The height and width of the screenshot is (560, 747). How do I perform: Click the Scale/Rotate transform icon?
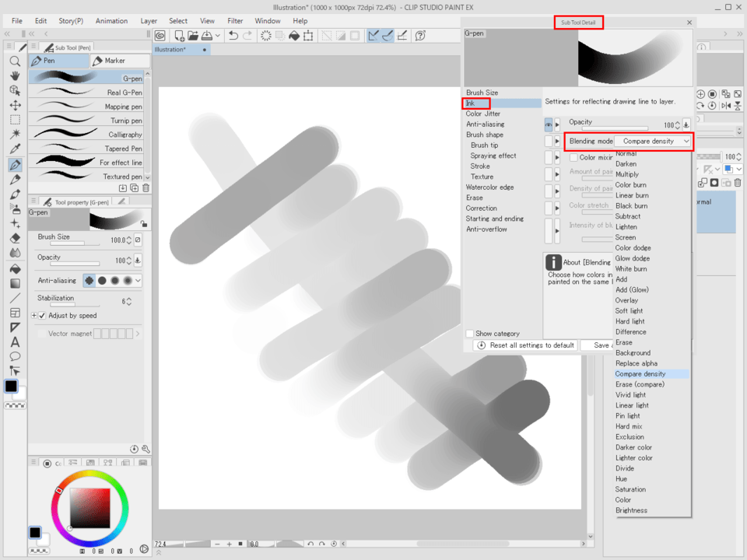308,36
